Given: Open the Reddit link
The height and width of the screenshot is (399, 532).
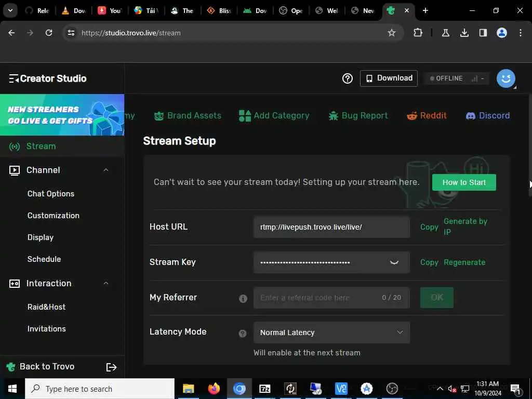Looking at the screenshot, I should click(x=427, y=116).
